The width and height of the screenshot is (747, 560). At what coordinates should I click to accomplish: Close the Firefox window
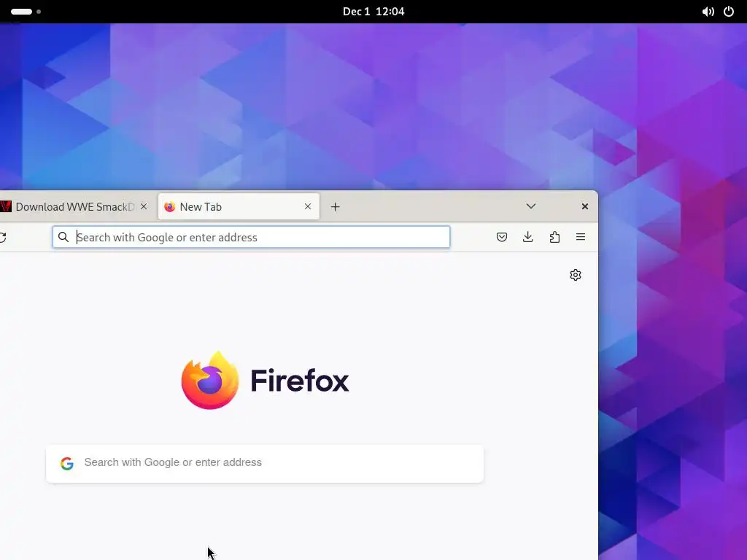tap(585, 206)
